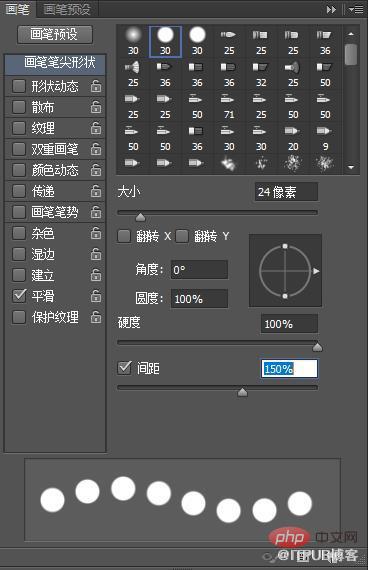Click the 间距 spacing slider handle
368x570 pixels.
(x=242, y=392)
